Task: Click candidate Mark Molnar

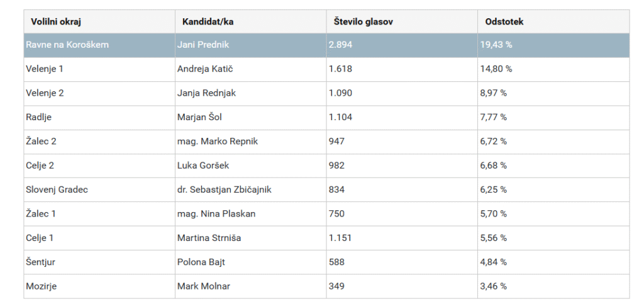Action: pyautogui.click(x=204, y=286)
